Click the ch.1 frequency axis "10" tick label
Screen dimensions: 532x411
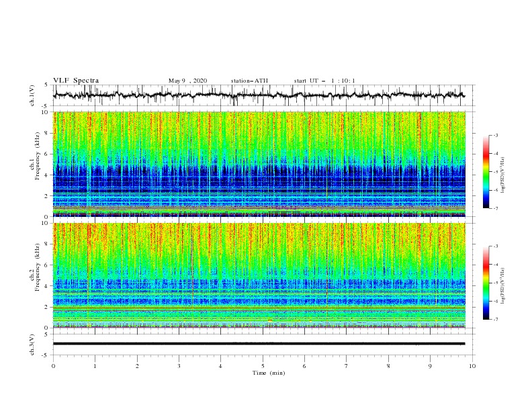[x=46, y=112]
